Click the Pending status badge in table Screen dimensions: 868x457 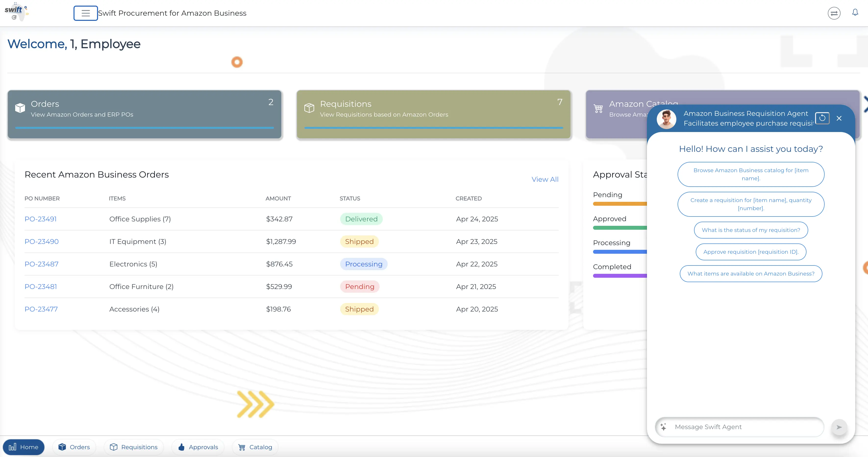pyautogui.click(x=360, y=287)
